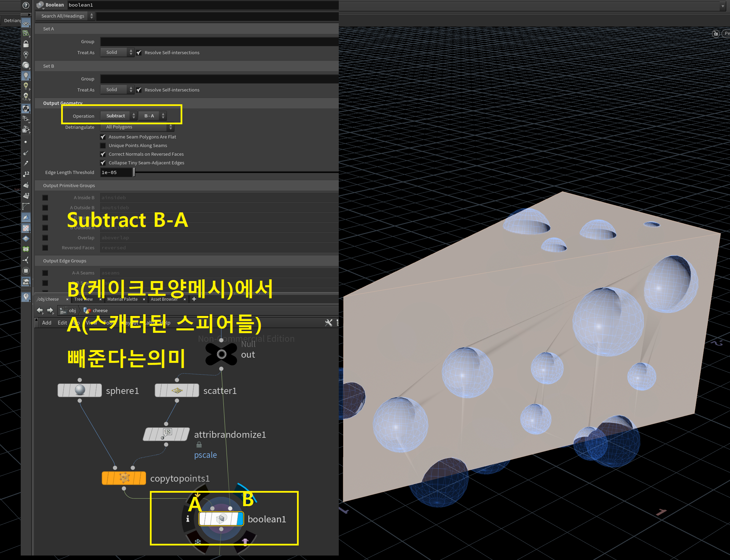
Task: Click the lock icon in viewport sidebar
Action: tap(26, 44)
